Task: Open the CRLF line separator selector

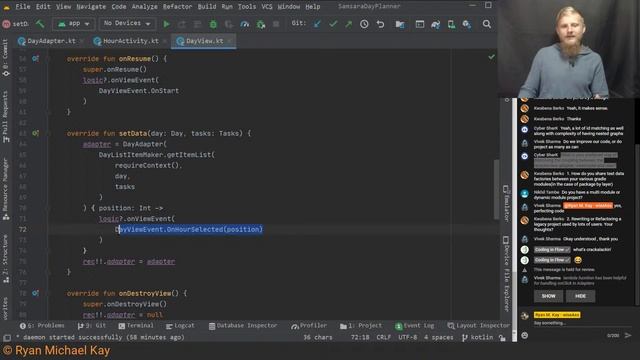Action: 383,338
